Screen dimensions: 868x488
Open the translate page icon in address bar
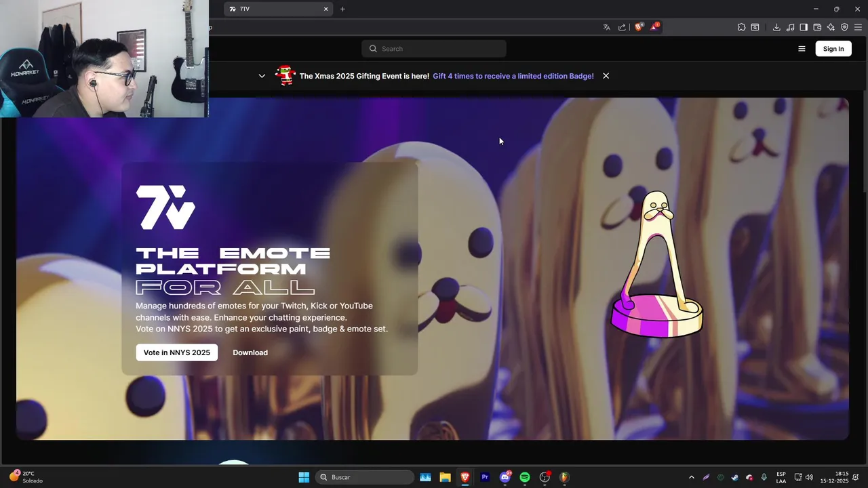pyautogui.click(x=606, y=27)
